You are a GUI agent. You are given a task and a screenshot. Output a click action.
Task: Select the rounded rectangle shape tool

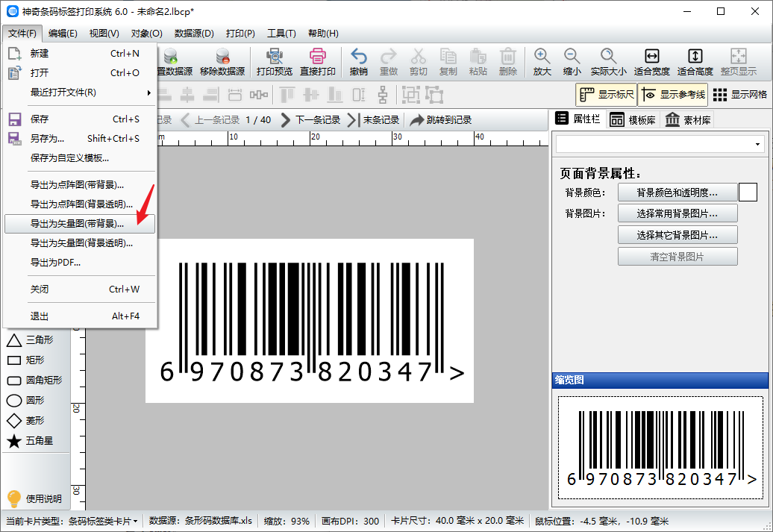34,380
